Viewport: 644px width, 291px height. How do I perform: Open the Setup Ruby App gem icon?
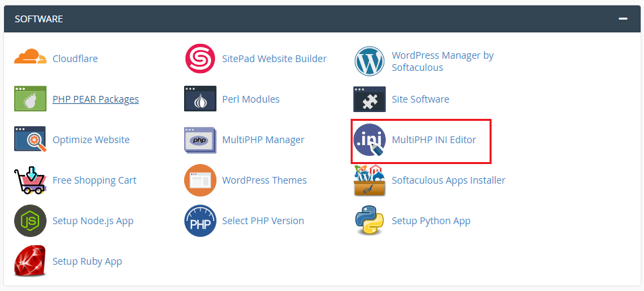(x=30, y=261)
